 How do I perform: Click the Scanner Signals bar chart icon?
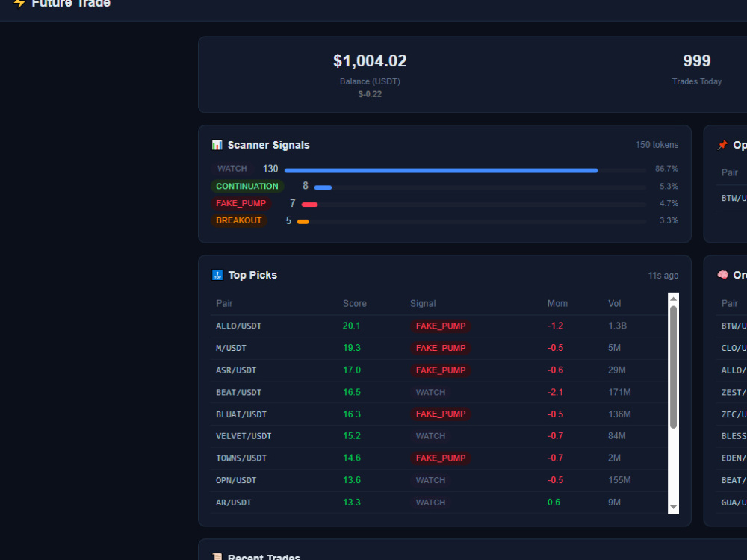[x=217, y=145]
